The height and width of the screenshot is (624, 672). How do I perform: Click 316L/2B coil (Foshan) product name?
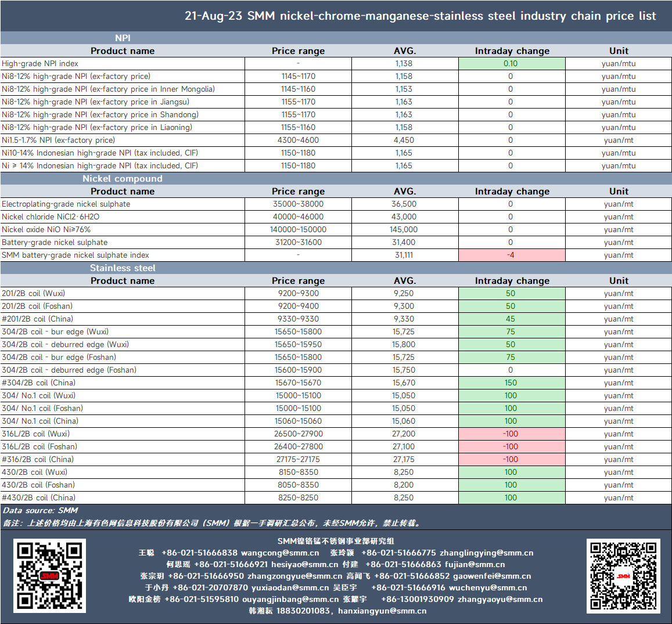[x=39, y=447]
